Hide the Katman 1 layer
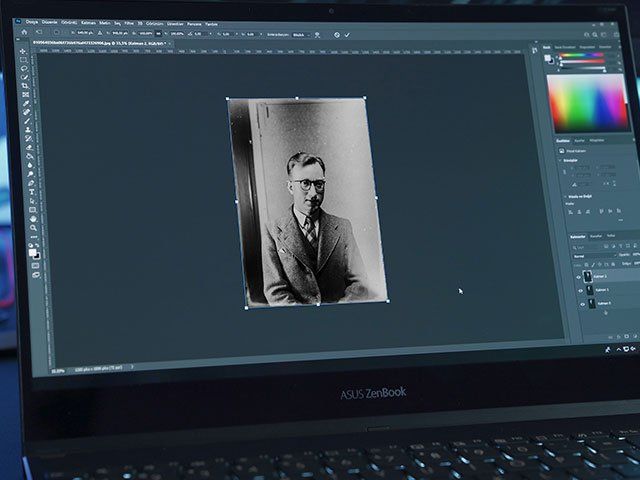The width and height of the screenshot is (640, 480). (x=580, y=291)
